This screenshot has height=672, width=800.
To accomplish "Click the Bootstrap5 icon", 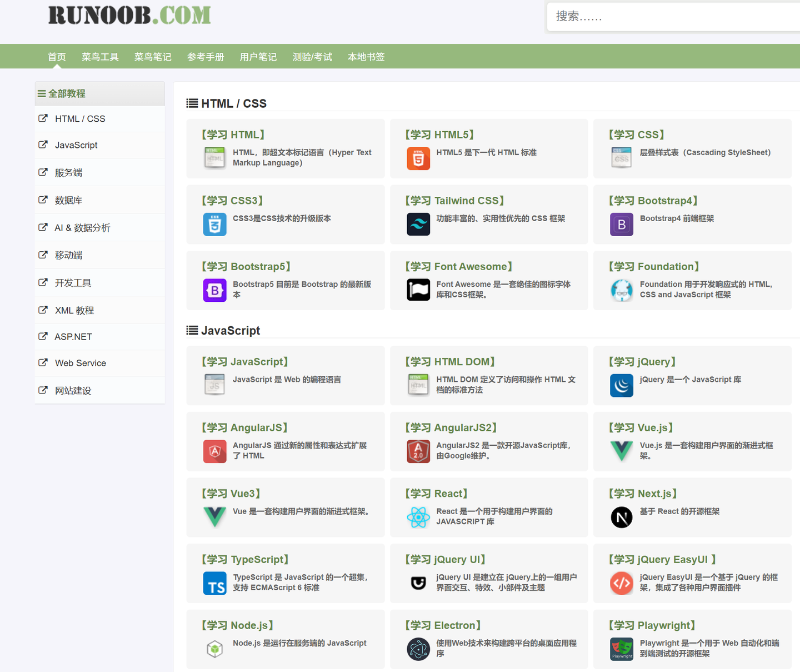I will [214, 290].
